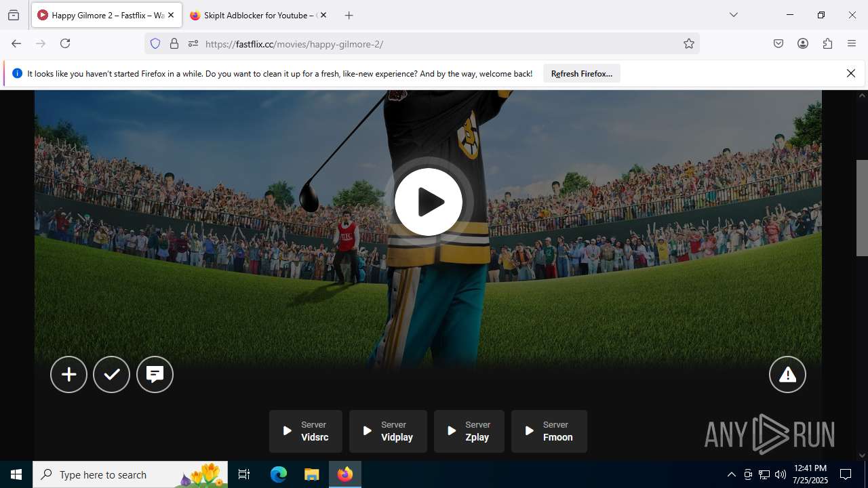Open tracking protection shield icon
The height and width of the screenshot is (488, 868).
click(x=155, y=44)
